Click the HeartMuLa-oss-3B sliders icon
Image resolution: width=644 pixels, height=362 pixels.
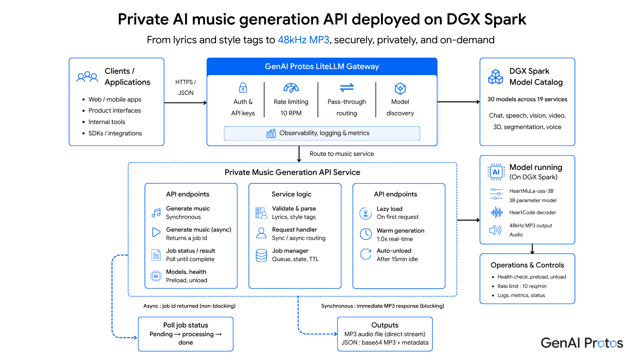496,194
